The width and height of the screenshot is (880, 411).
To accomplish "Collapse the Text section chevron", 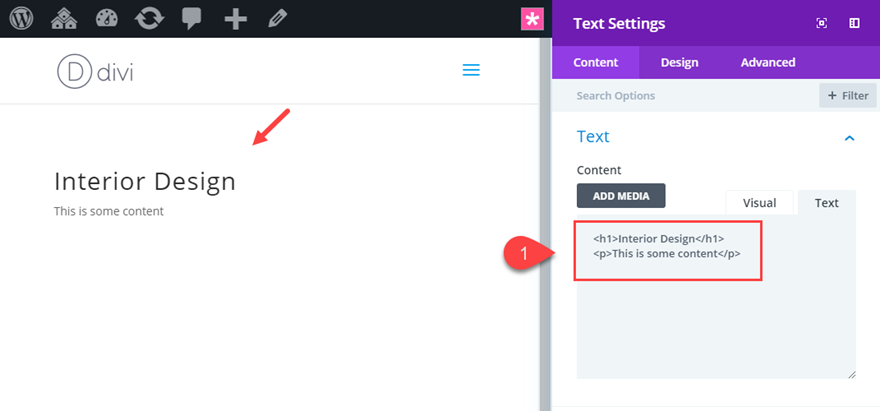I will [x=850, y=137].
